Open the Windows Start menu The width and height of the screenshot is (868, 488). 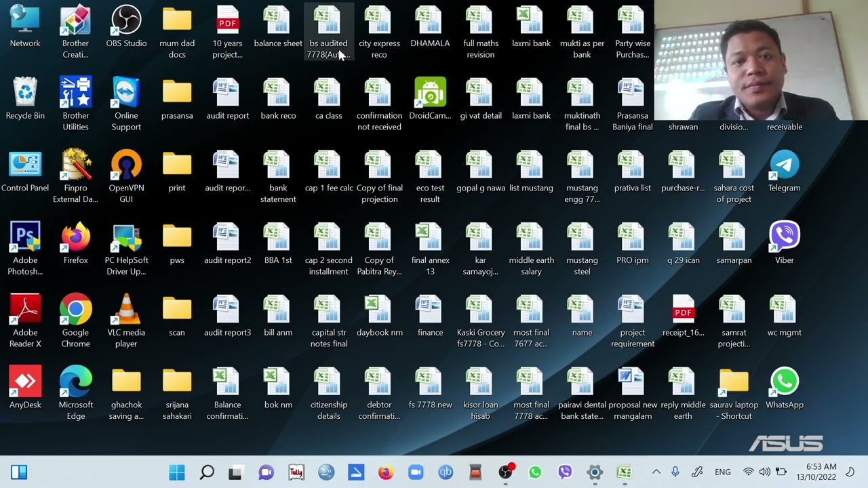tap(177, 472)
